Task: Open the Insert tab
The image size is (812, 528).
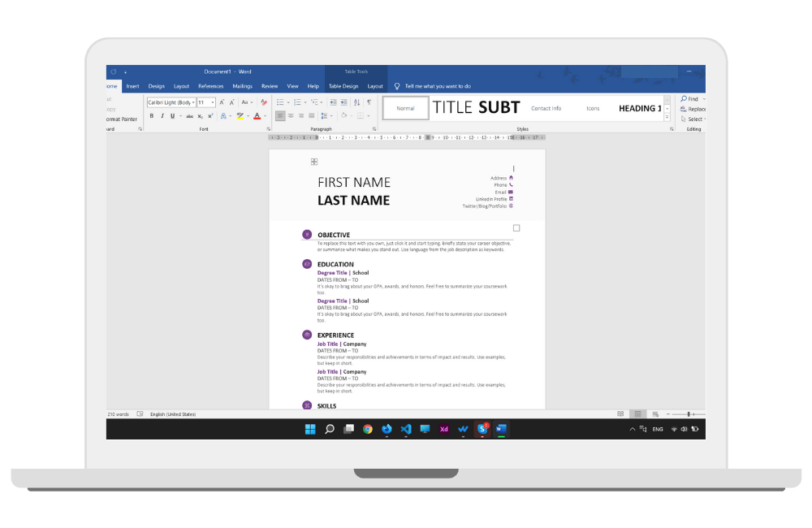Action: click(x=132, y=86)
